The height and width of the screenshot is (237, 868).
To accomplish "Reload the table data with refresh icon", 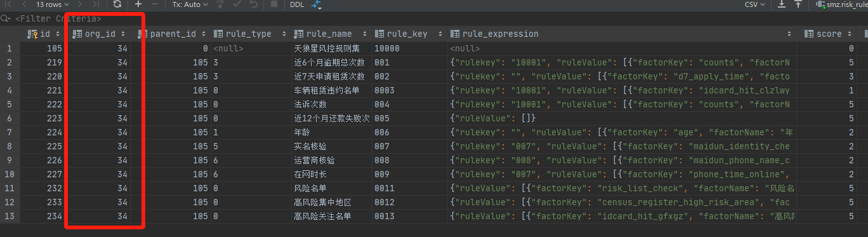I will (x=117, y=4).
